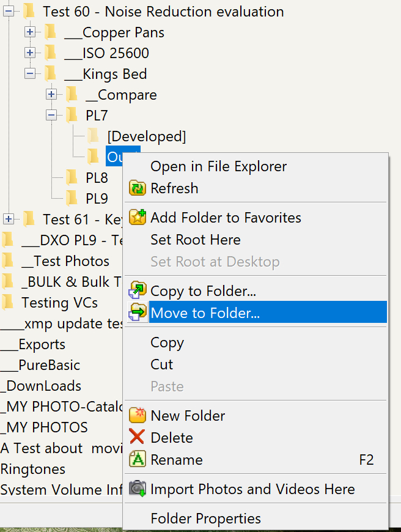401x532 pixels.
Task: Choose Open in File Explorer
Action: tap(218, 166)
